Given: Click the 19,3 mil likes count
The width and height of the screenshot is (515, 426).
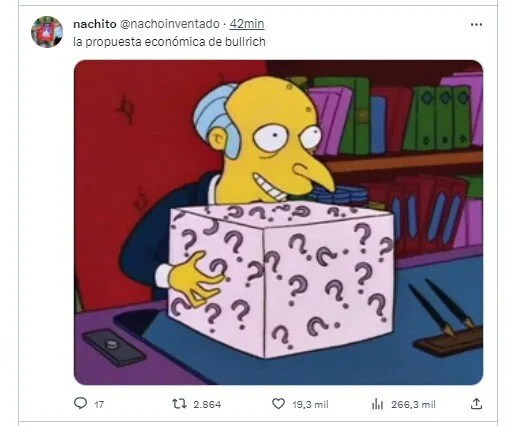Looking at the screenshot, I should (310, 405).
